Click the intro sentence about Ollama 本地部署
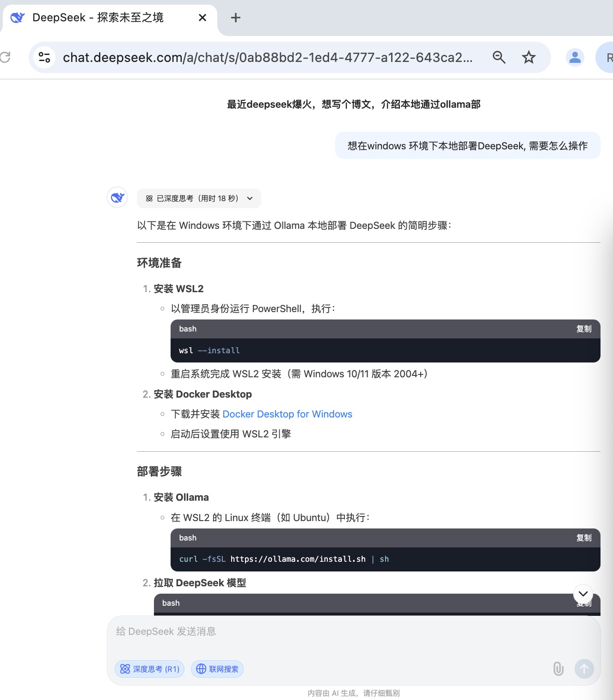The height and width of the screenshot is (700, 613). click(294, 225)
